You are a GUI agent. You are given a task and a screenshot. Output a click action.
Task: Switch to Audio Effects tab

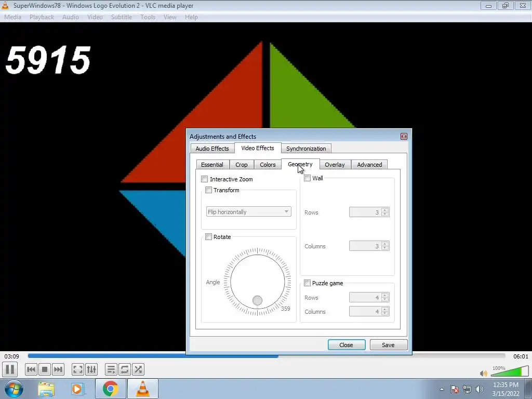click(x=212, y=149)
